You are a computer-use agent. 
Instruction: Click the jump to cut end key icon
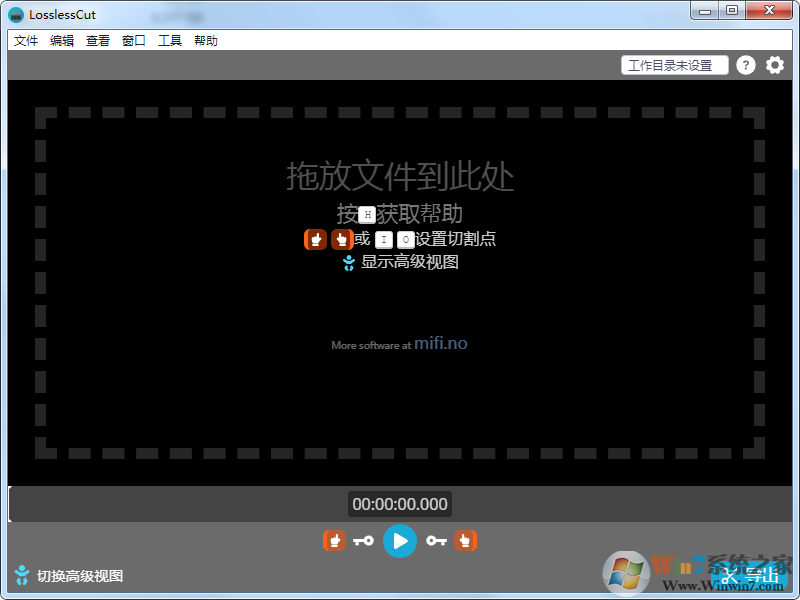tap(436, 540)
